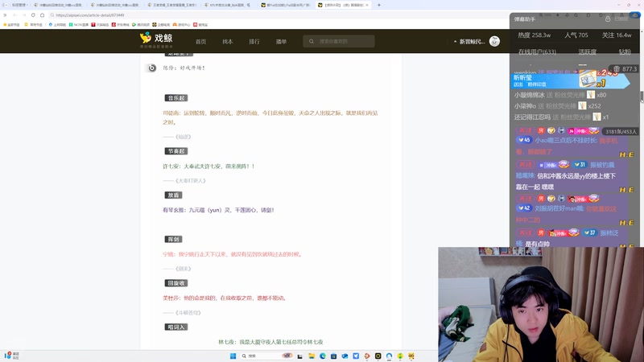Click the gift icon showing 877.3
This screenshot has height=362, width=644.
617,69
